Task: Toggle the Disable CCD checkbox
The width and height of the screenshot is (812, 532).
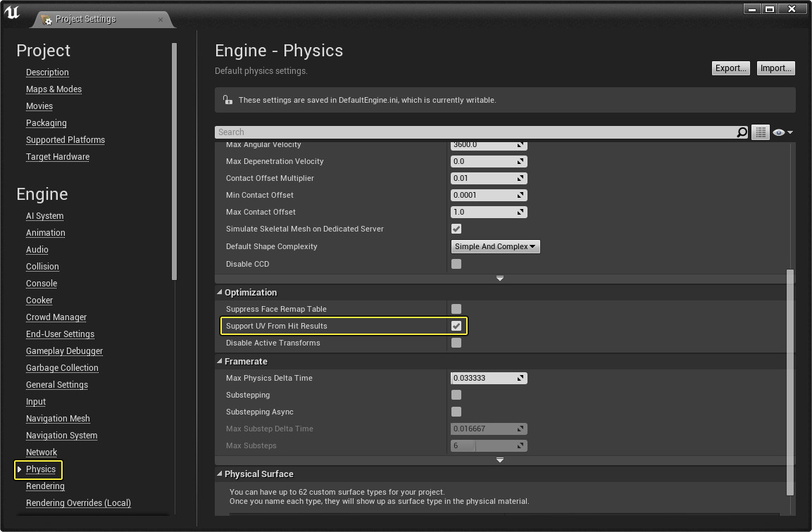Action: [456, 264]
